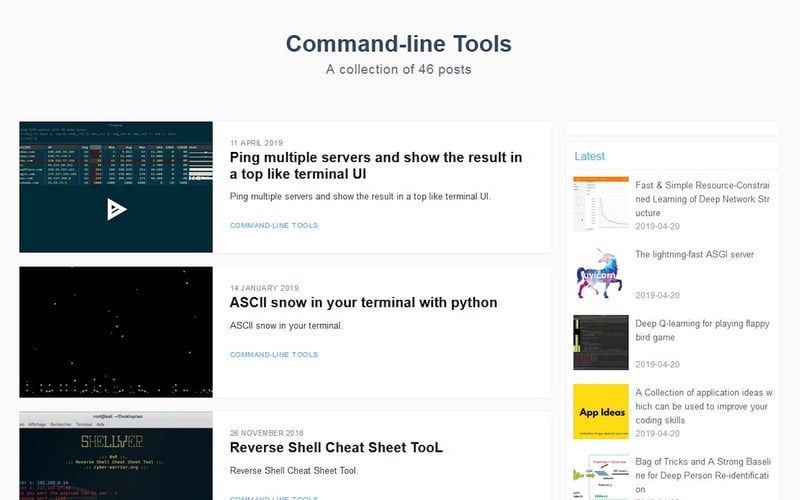Open 'Deep Q-learning for playing flappy bird game'

point(703,330)
